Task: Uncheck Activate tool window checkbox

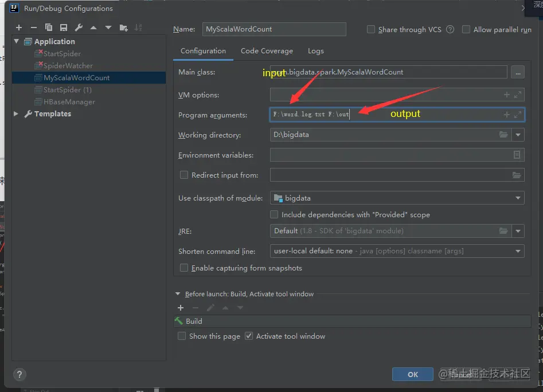Action: click(x=249, y=336)
